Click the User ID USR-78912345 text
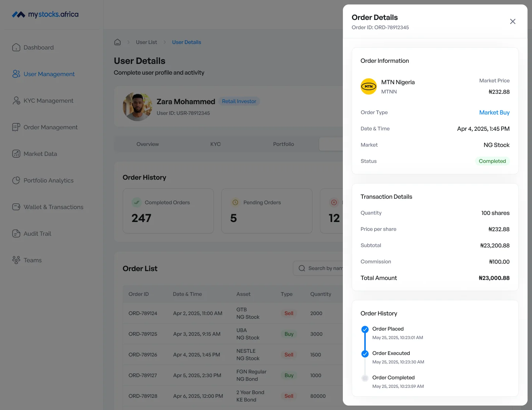Viewport: 532px width, 410px height. (183, 113)
